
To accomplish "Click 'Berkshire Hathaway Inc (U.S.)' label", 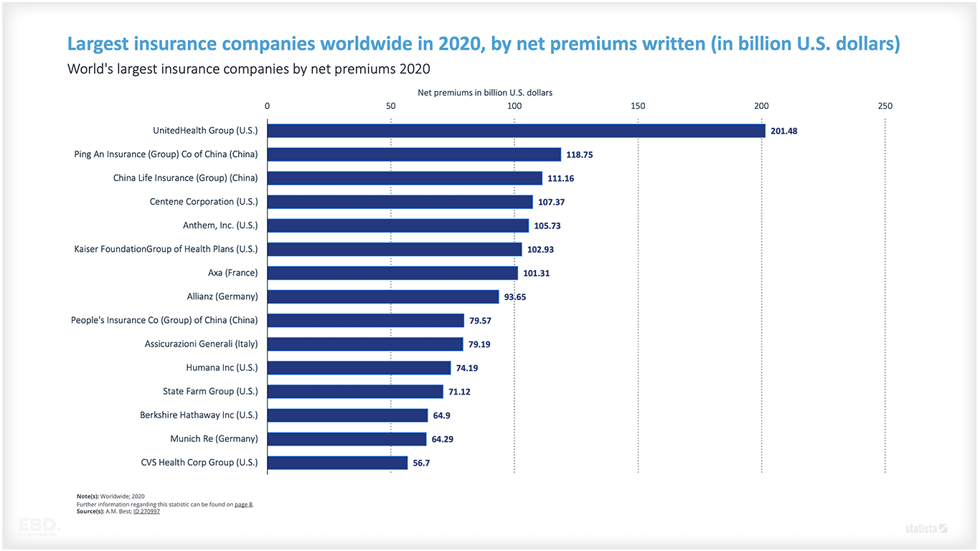I will pos(199,415).
